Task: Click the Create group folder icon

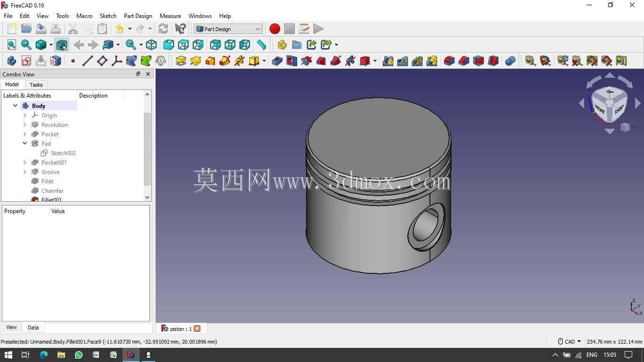Action: click(297, 45)
